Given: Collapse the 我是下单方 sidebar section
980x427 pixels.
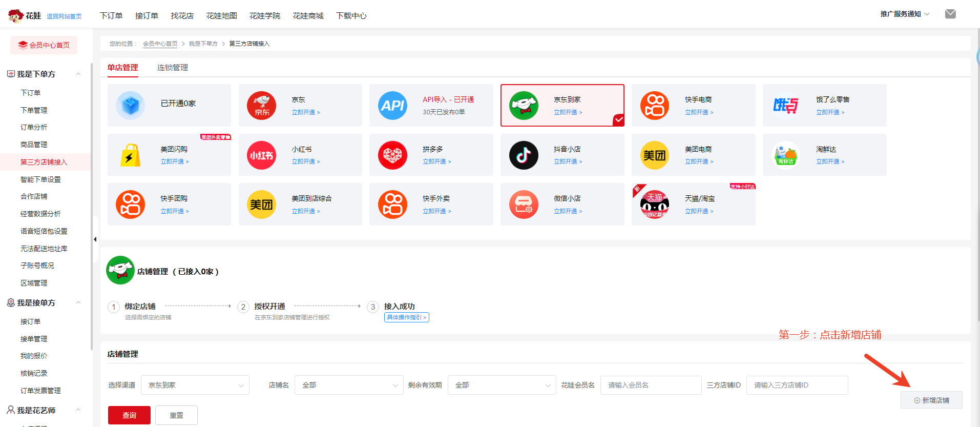Looking at the screenshot, I should (x=78, y=74).
